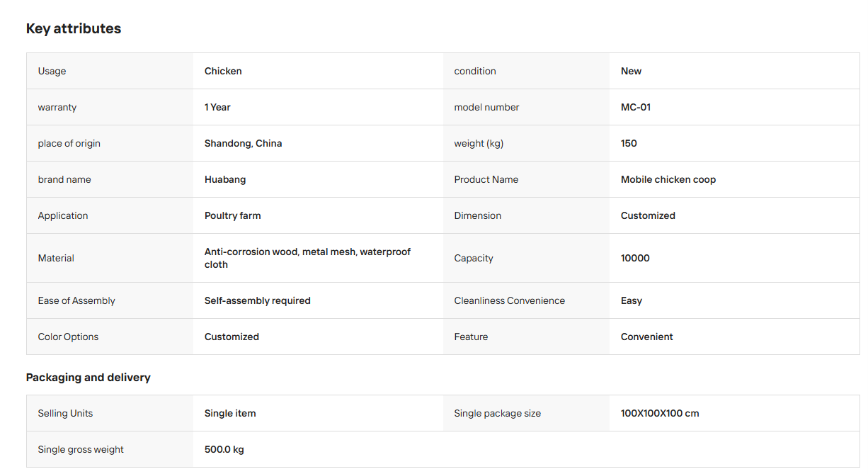This screenshot has width=868, height=474.
Task: Select the condition value New
Action: tap(632, 71)
